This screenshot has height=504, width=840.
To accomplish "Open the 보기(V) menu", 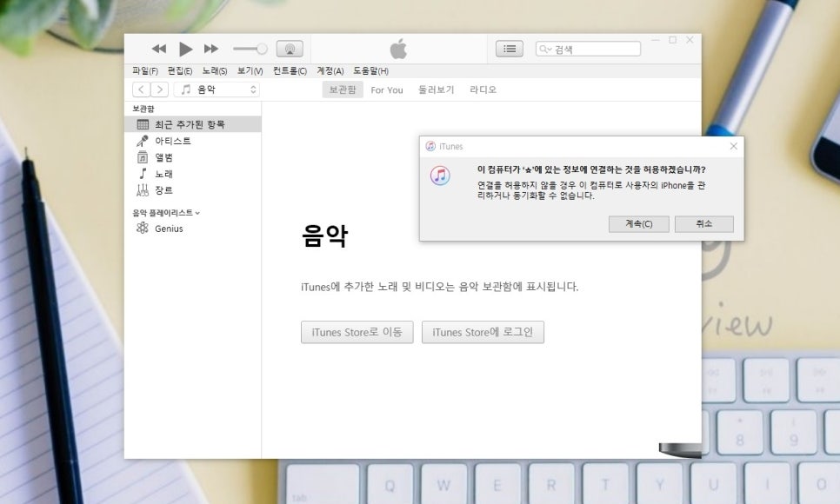I will tap(250, 70).
